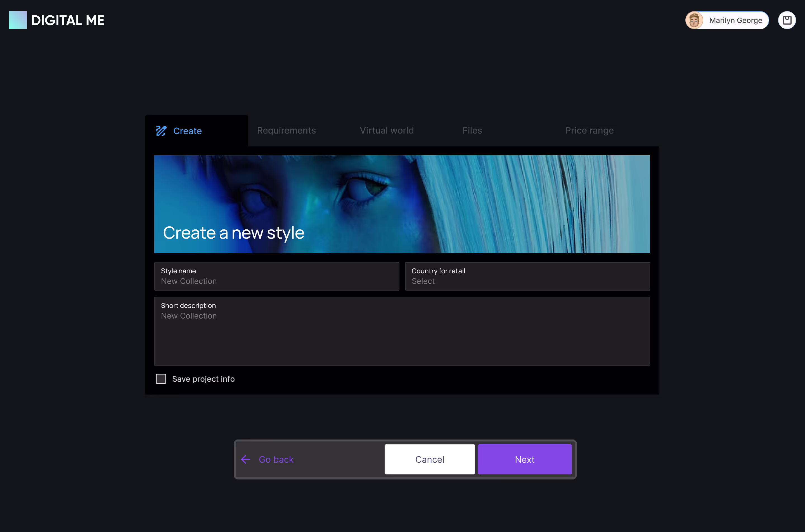Go to the Files tab
This screenshot has width=805, height=532.
(472, 131)
